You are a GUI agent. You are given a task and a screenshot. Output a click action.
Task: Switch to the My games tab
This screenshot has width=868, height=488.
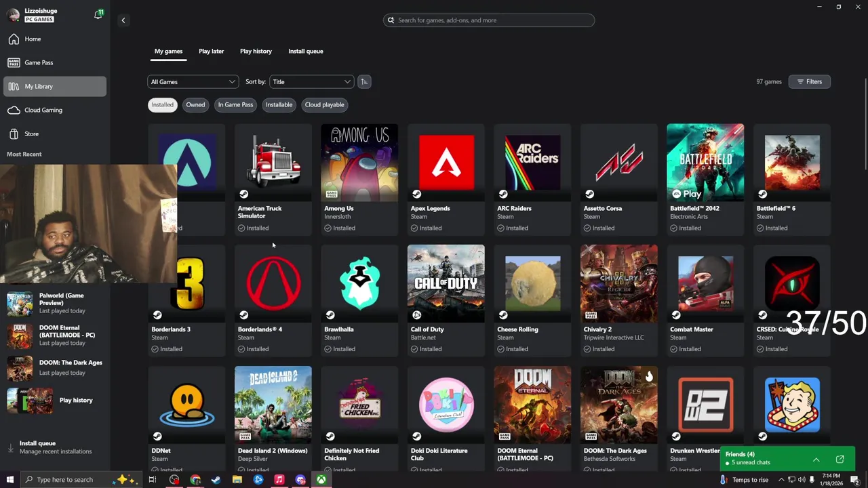point(168,51)
